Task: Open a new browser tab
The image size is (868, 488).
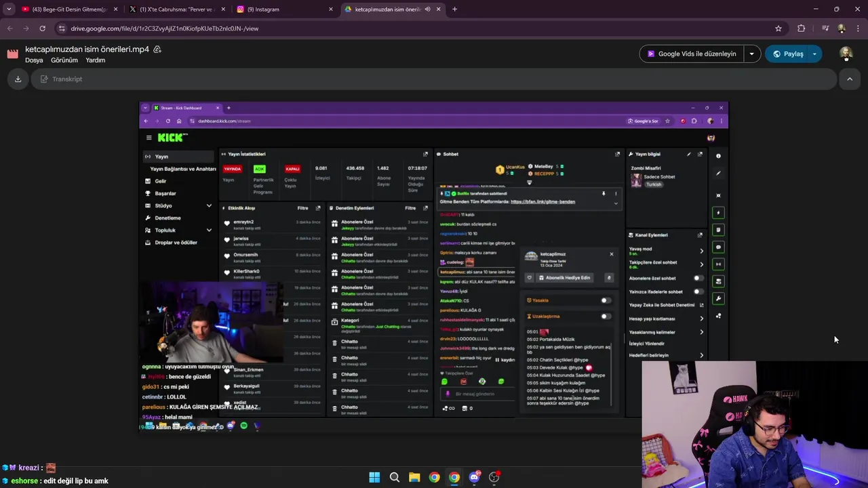Action: point(454,9)
